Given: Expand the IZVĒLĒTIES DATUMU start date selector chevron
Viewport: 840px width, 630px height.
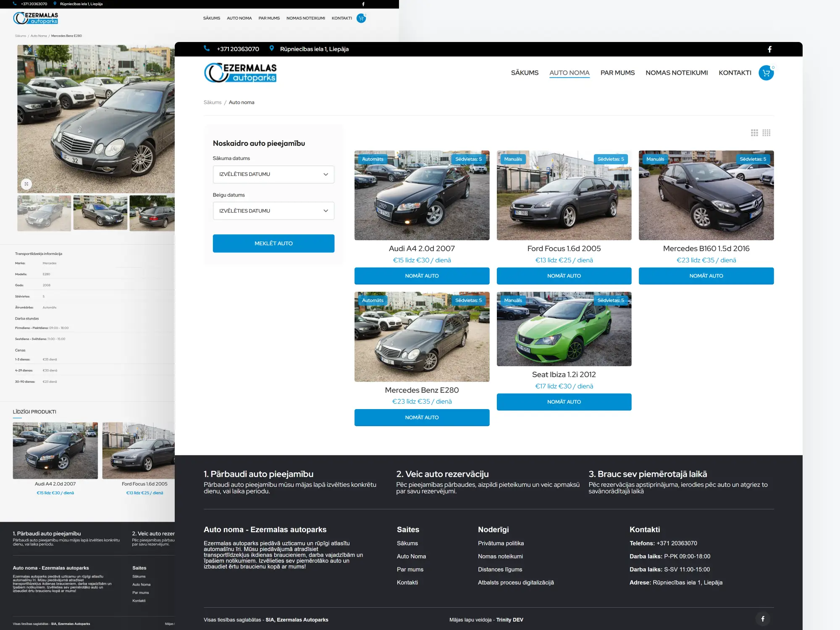Looking at the screenshot, I should [x=325, y=174].
